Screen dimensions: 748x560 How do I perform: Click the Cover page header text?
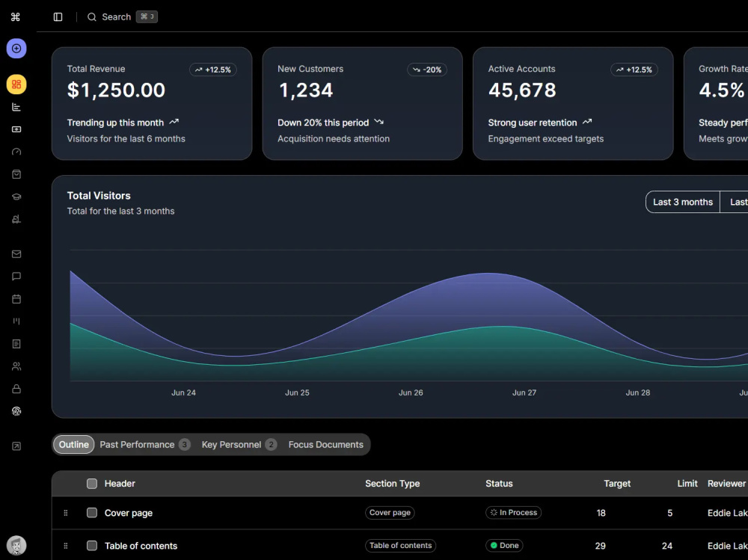(129, 513)
